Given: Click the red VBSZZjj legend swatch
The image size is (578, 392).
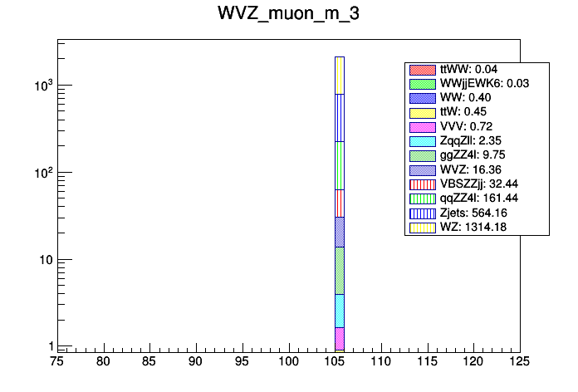Looking at the screenshot, I should click(x=422, y=184).
